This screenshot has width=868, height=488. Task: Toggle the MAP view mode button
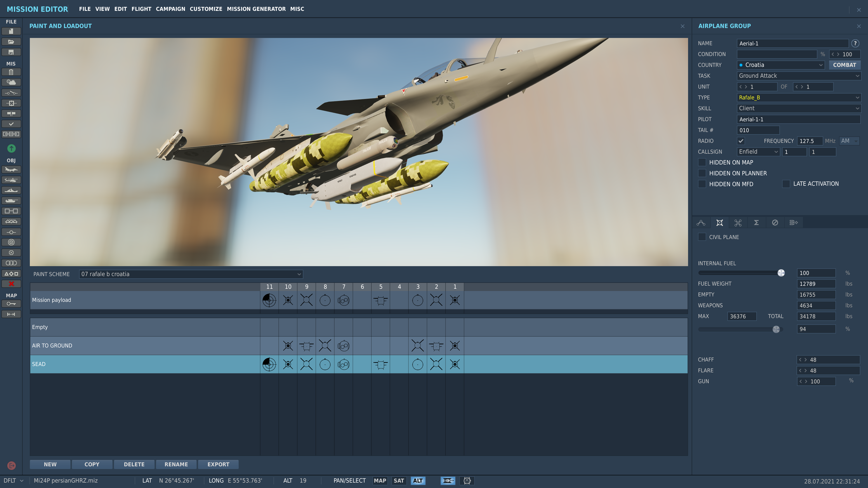pos(380,481)
